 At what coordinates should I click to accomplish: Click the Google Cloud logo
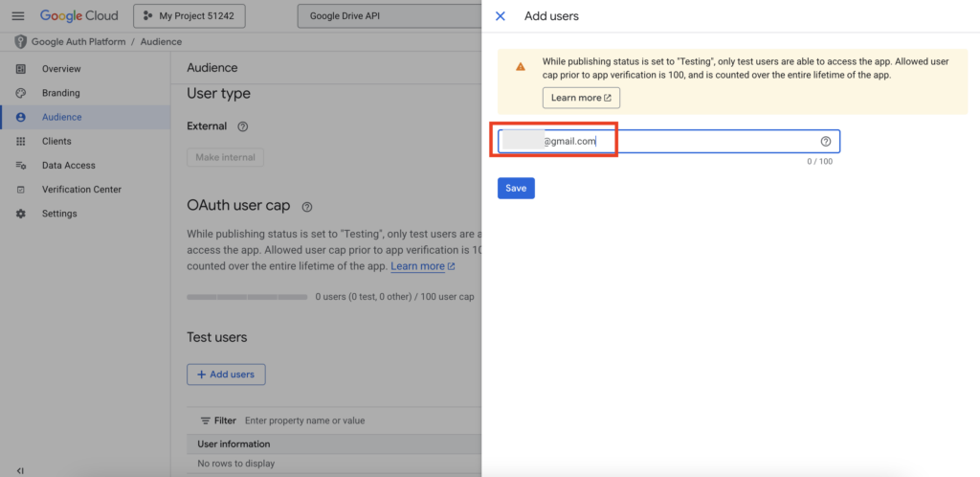point(79,16)
